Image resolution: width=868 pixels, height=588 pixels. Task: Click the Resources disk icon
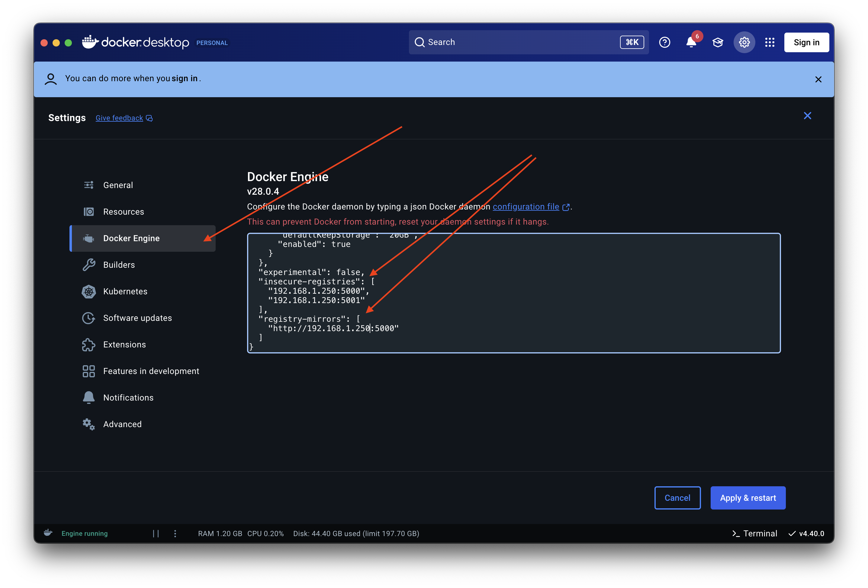point(88,212)
